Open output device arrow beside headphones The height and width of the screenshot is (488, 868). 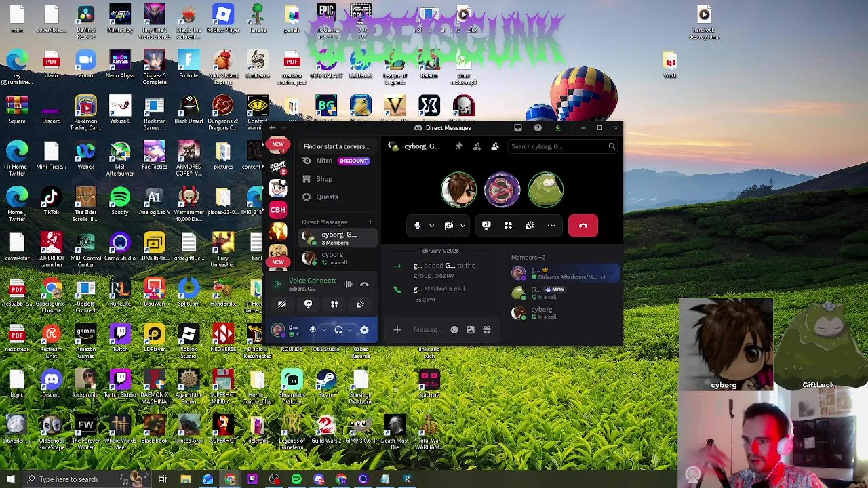pos(350,330)
